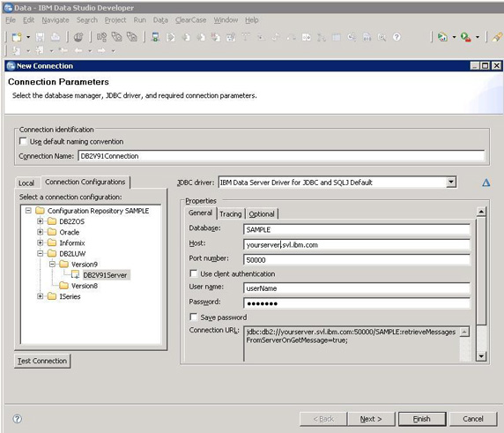The width and height of the screenshot is (504, 433).
Task: Expand the Oracle tree node
Action: tap(41, 232)
